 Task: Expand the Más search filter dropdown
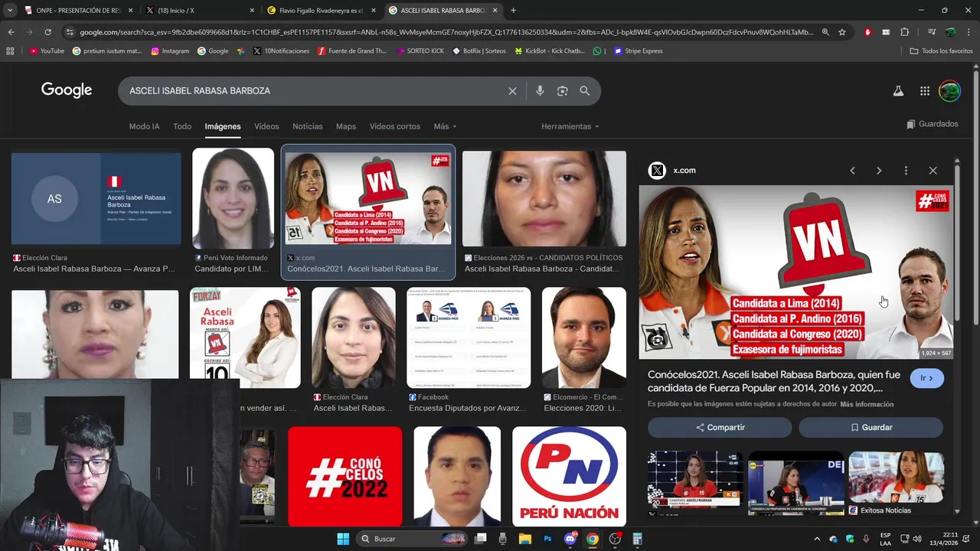[x=445, y=126]
